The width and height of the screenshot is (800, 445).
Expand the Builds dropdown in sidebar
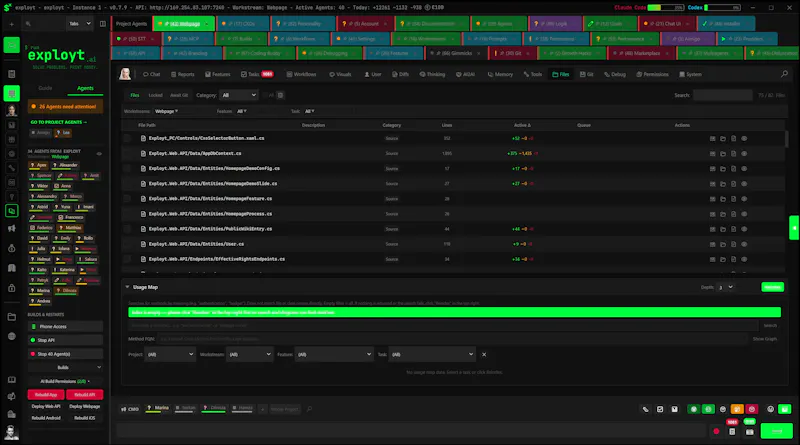pos(65,367)
